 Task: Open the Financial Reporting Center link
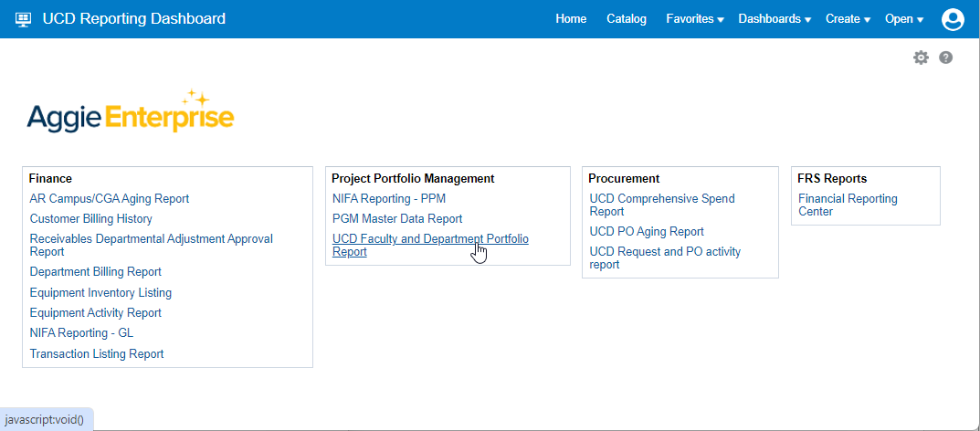pos(848,205)
